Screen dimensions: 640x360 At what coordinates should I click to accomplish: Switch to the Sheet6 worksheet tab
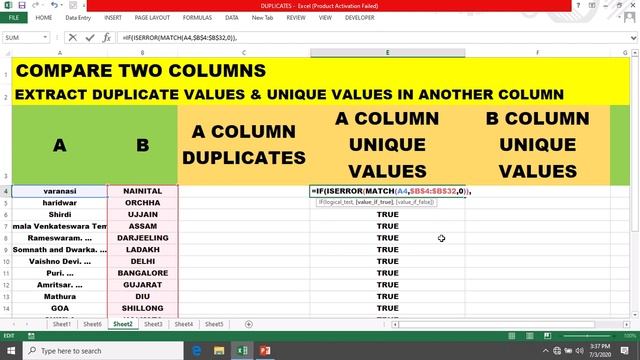[x=93, y=324]
